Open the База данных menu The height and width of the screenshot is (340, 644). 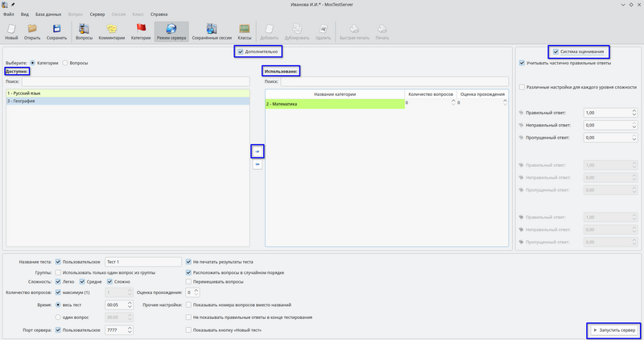(x=47, y=15)
